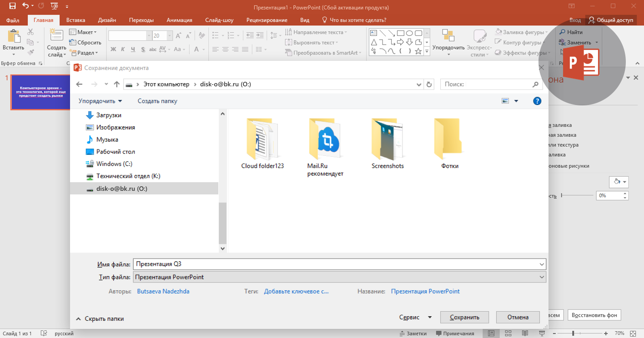The width and height of the screenshot is (644, 338).
Task: Open the font size dropdown
Action: pyautogui.click(x=170, y=35)
